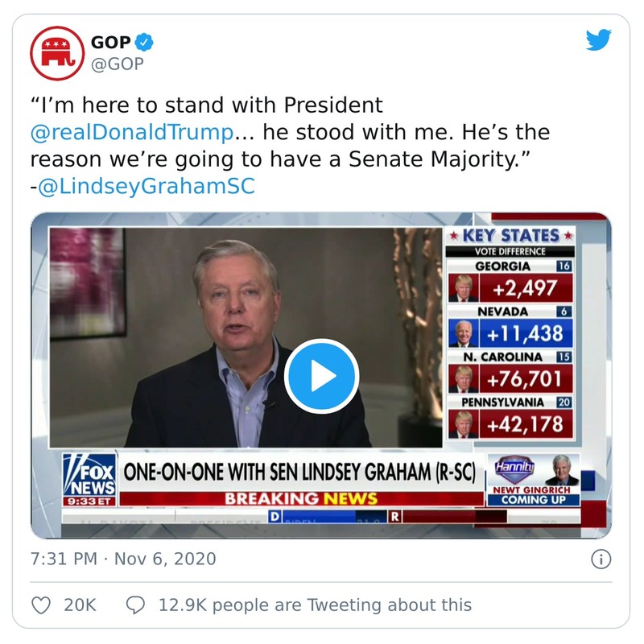Click the Fox News logo in video
The image size is (644, 644).
point(89,480)
